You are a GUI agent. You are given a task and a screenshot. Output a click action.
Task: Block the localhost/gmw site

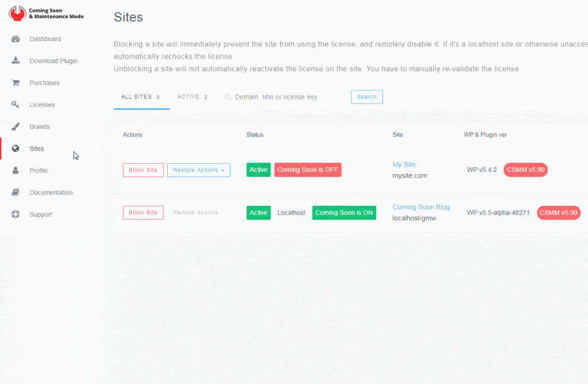(143, 213)
